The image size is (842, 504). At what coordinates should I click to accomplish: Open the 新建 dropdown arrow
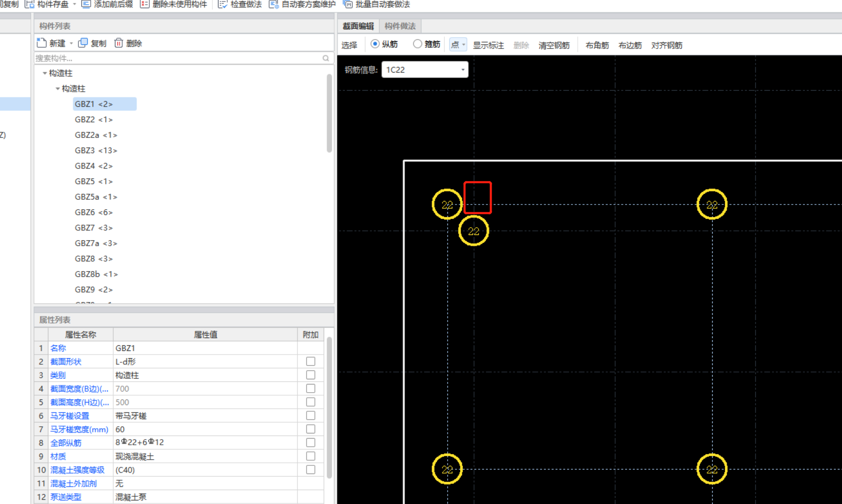click(71, 43)
